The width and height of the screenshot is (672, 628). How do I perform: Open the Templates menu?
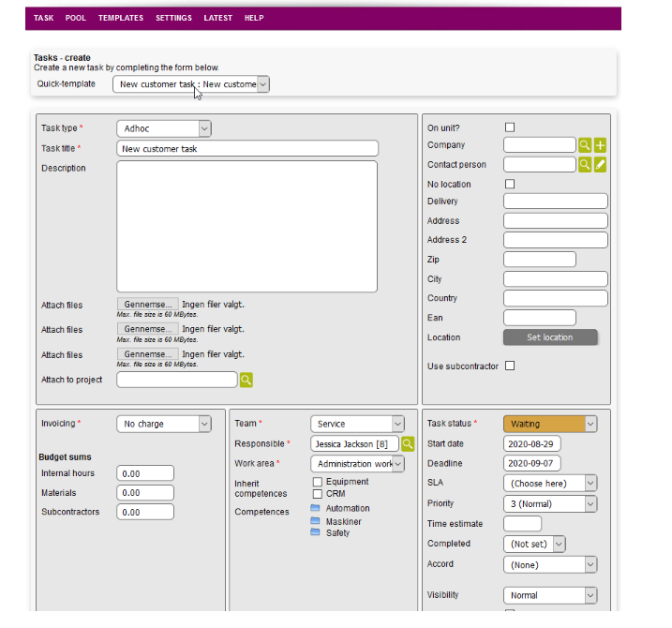pyautogui.click(x=121, y=18)
